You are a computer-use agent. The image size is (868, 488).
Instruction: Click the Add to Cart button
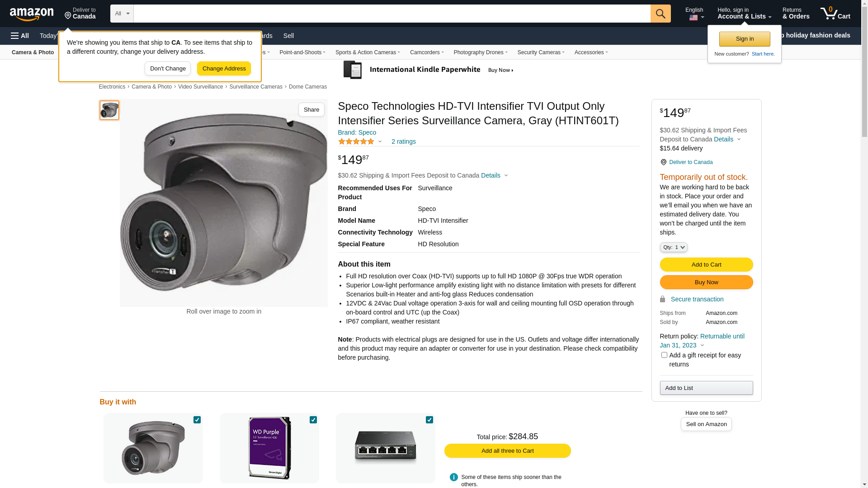click(x=706, y=264)
